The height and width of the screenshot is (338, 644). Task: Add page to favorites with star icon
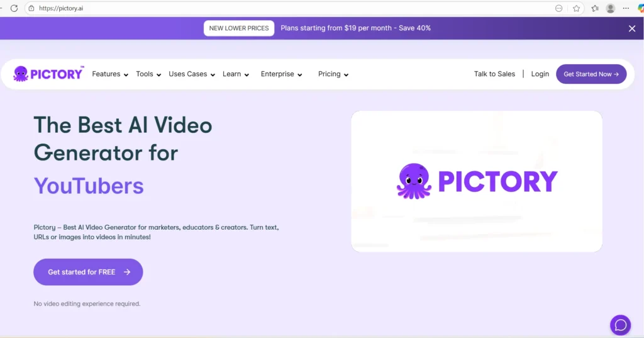tap(576, 8)
